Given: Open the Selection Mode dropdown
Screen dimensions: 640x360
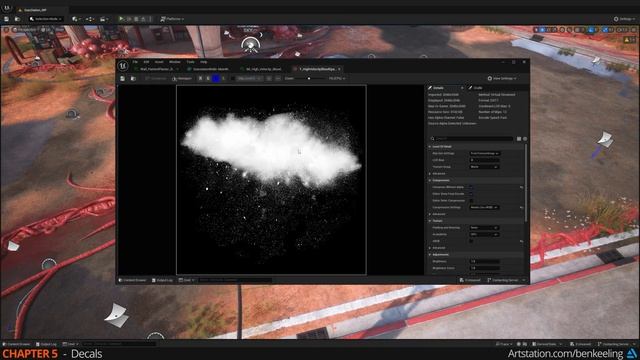Looking at the screenshot, I should tap(46, 19).
